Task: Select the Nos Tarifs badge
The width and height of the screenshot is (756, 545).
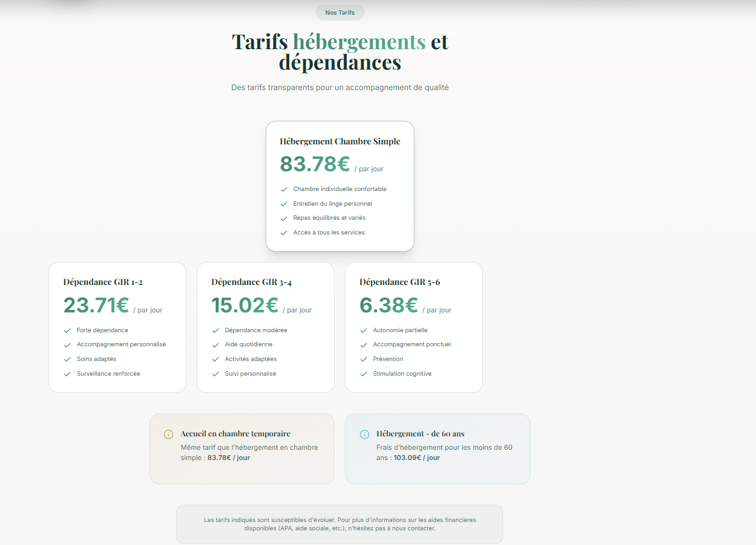Action: pos(340,12)
